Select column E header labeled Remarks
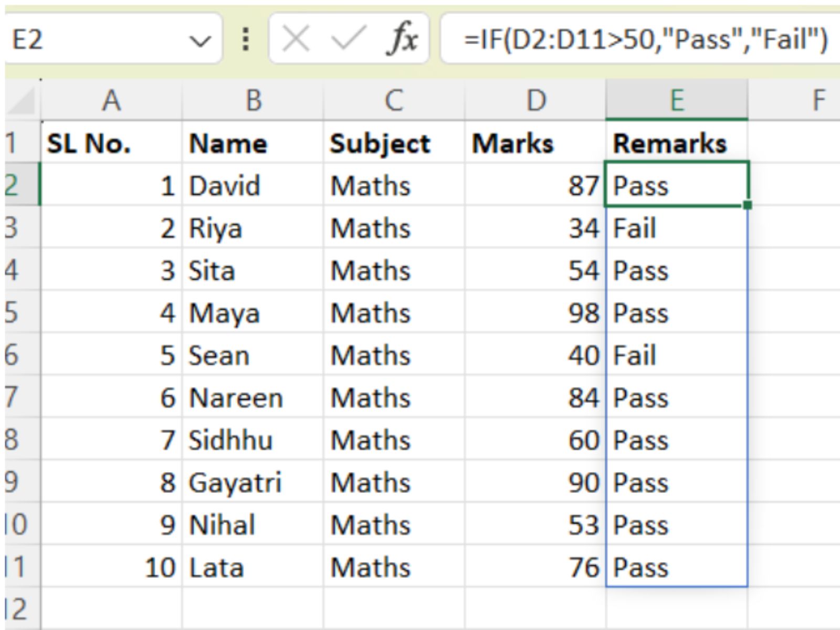The image size is (840, 630). [x=677, y=100]
